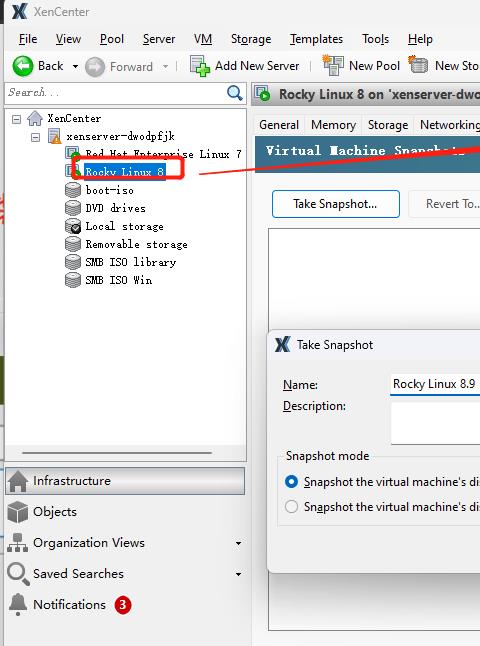Select the second unselected snapshot mode option
Screen dimensions: 480x646
tap(291, 506)
